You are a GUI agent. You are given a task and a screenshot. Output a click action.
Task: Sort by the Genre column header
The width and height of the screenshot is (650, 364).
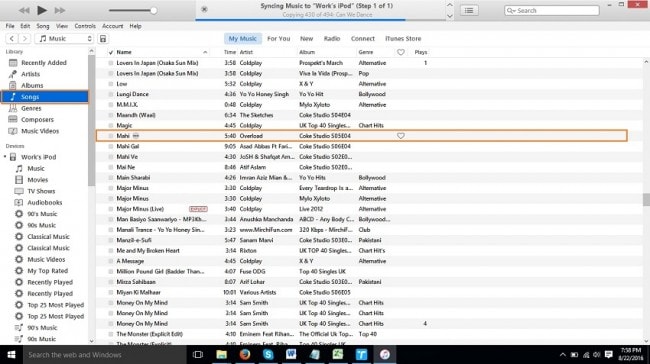(366, 52)
